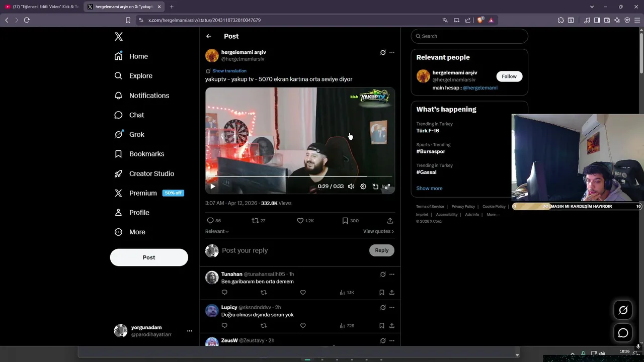Click Grok icon on Tunahan reply
This screenshot has height=362, width=644.
pyautogui.click(x=383, y=275)
